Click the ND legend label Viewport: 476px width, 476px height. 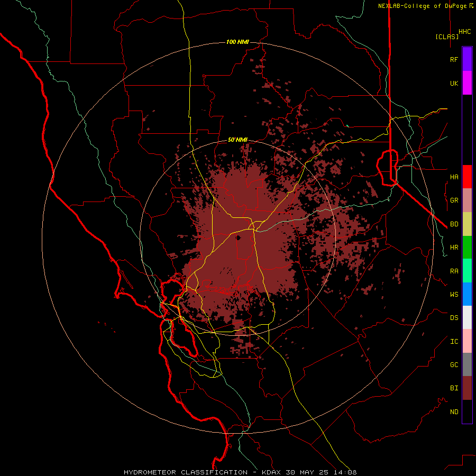click(454, 411)
